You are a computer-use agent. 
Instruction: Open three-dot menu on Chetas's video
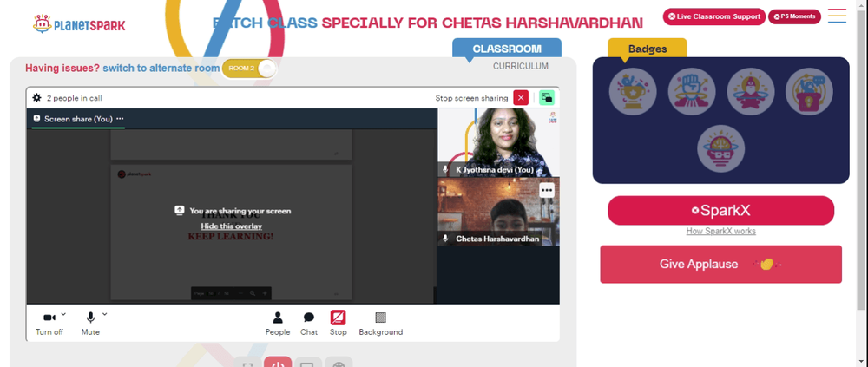pyautogui.click(x=547, y=190)
